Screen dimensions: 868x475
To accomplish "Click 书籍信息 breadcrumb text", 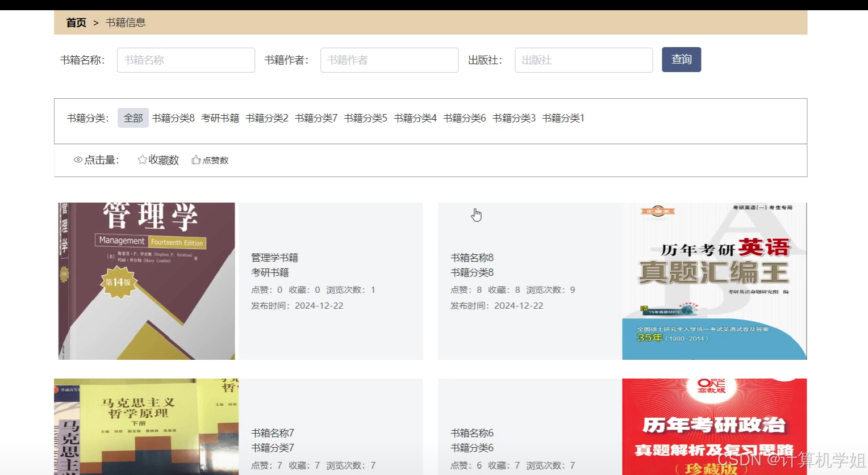I will click(x=126, y=23).
